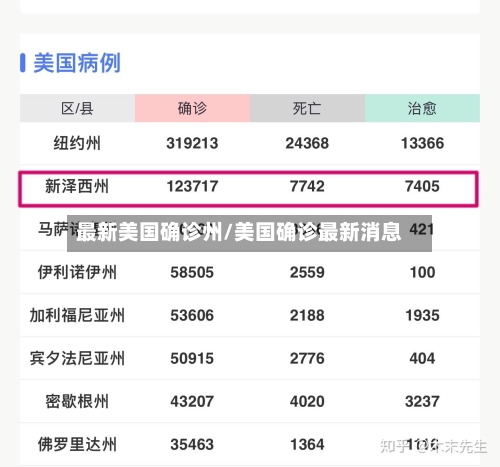500x467 pixels.
Task: Click death value 2776
Action: [x=307, y=358]
